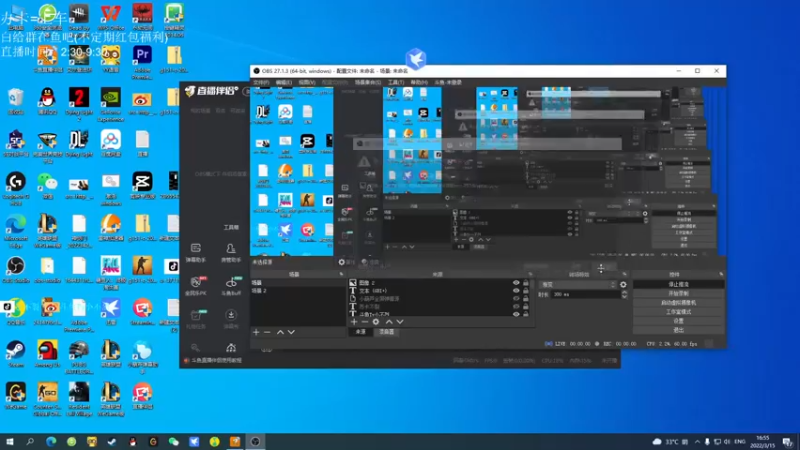This screenshot has height=450, width=800.
Task: Toggle the lock of 图像 2 source
Action: tap(526, 283)
